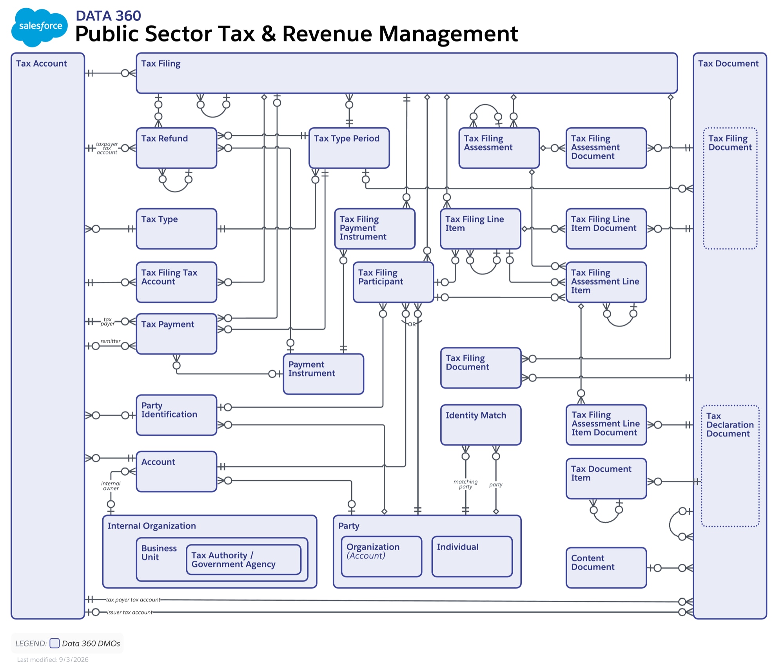
Task: Click the 'Party' label of the Party container
Action: click(x=348, y=526)
